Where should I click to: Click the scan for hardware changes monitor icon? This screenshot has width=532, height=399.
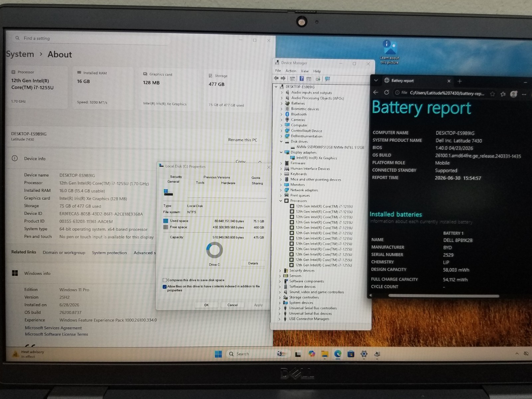(327, 79)
